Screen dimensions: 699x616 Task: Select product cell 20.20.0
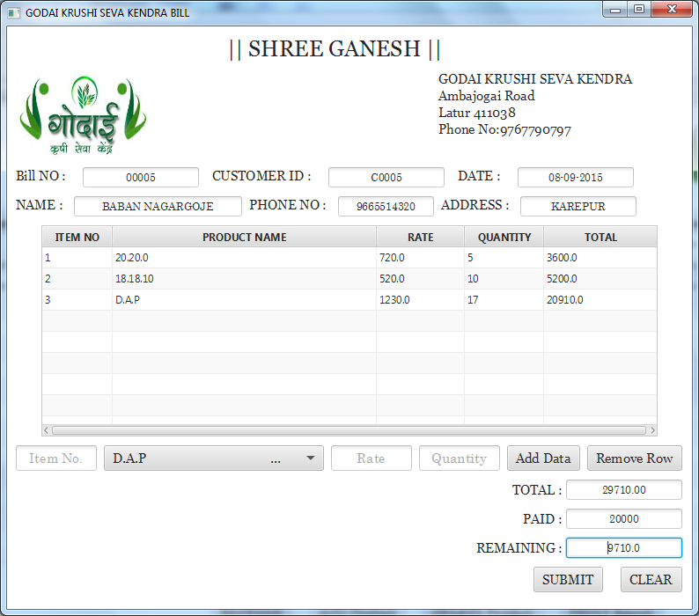coord(244,258)
